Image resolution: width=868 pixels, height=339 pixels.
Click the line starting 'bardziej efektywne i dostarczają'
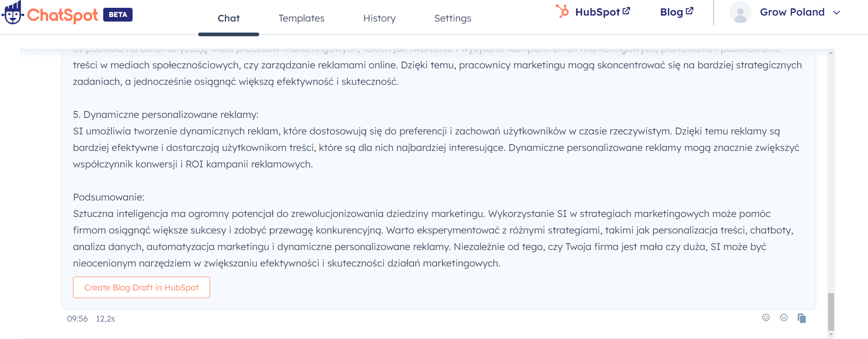(436, 148)
